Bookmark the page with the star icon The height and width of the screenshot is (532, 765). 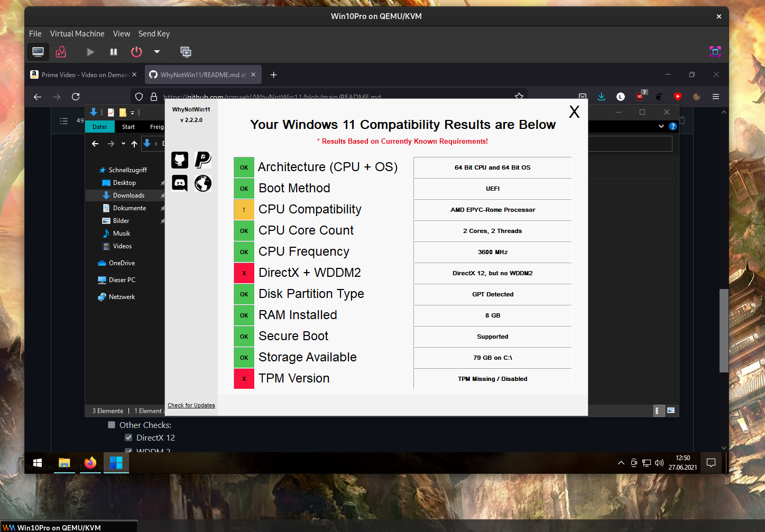[519, 96]
